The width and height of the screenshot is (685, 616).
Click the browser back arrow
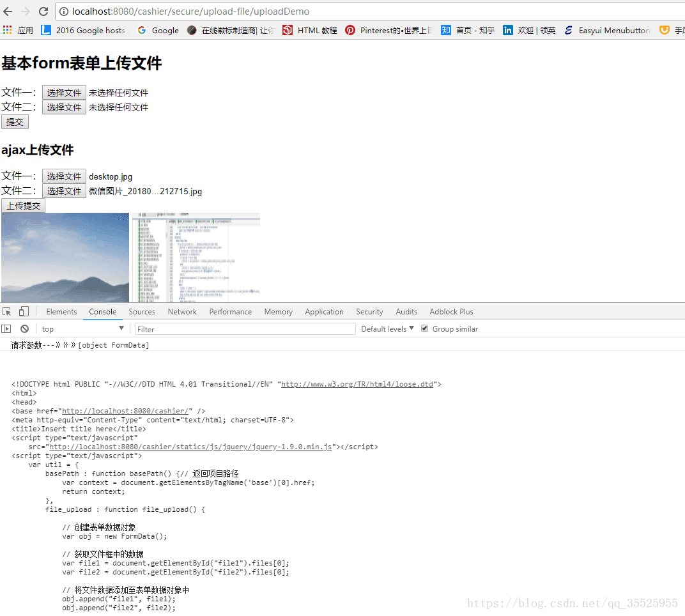[8, 12]
